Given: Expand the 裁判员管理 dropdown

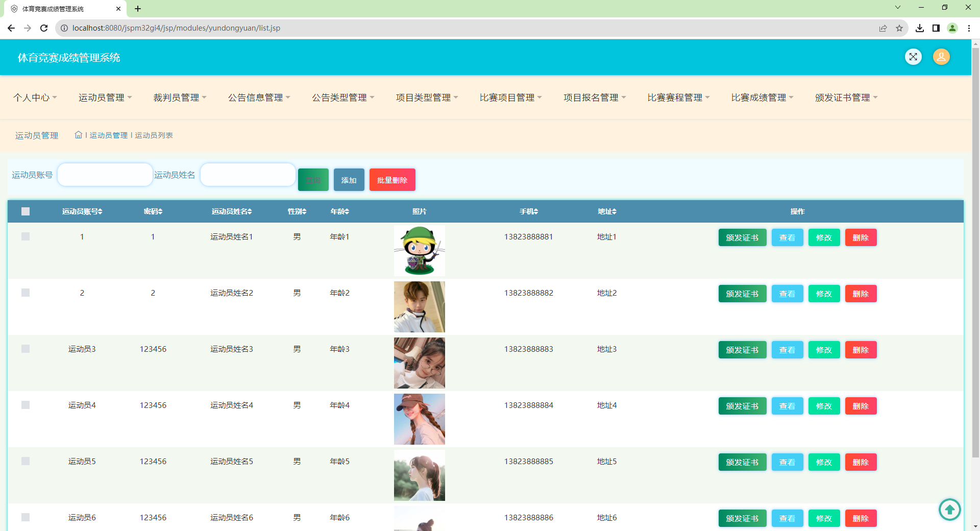Looking at the screenshot, I should point(180,98).
